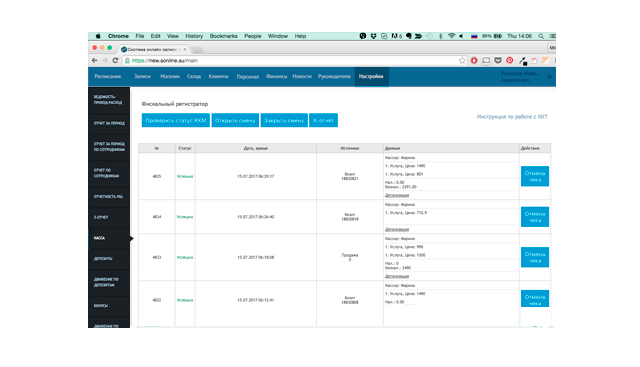The width and height of the screenshot is (640, 367).
Task: Open the eyedropper color picker extension
Action: (522, 61)
